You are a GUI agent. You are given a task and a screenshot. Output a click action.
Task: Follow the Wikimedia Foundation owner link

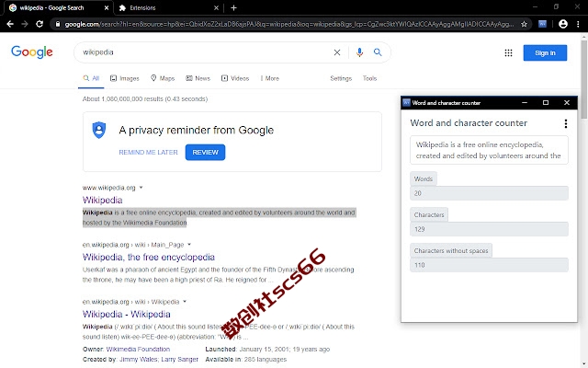click(x=138, y=350)
